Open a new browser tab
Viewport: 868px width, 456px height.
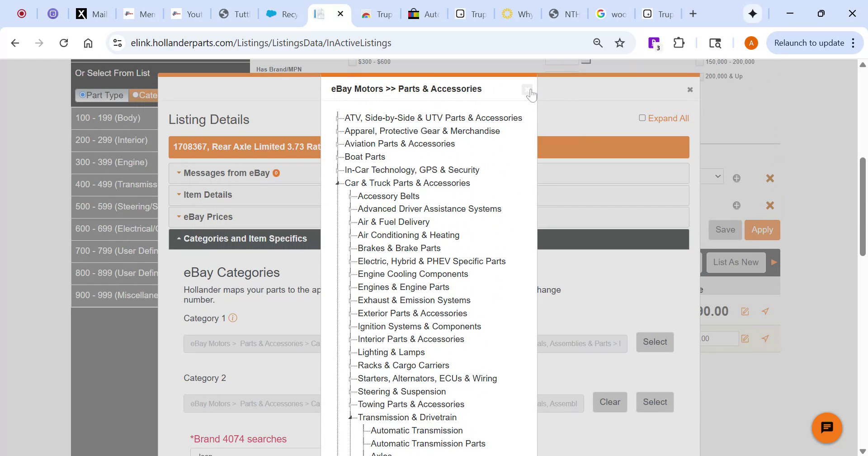pos(693,14)
